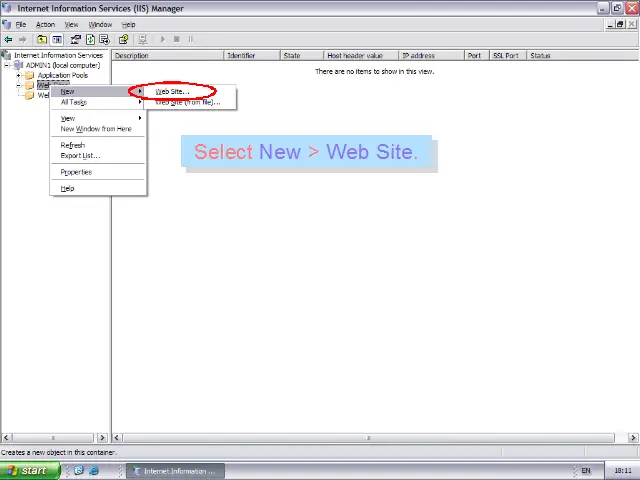Click the details pane horizontal scrollbar thumb

pyautogui.click(x=369, y=438)
